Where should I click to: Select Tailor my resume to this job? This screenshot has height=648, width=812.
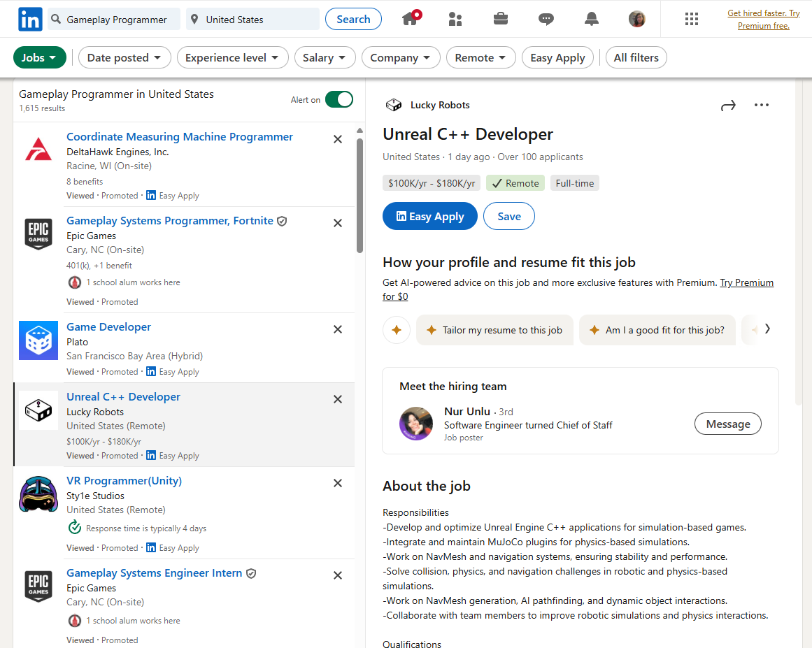(x=494, y=330)
